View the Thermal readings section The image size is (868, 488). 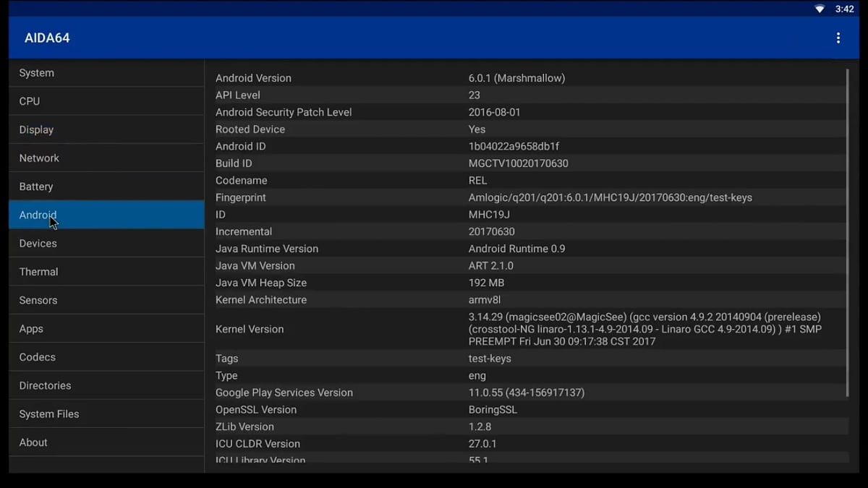pyautogui.click(x=106, y=272)
